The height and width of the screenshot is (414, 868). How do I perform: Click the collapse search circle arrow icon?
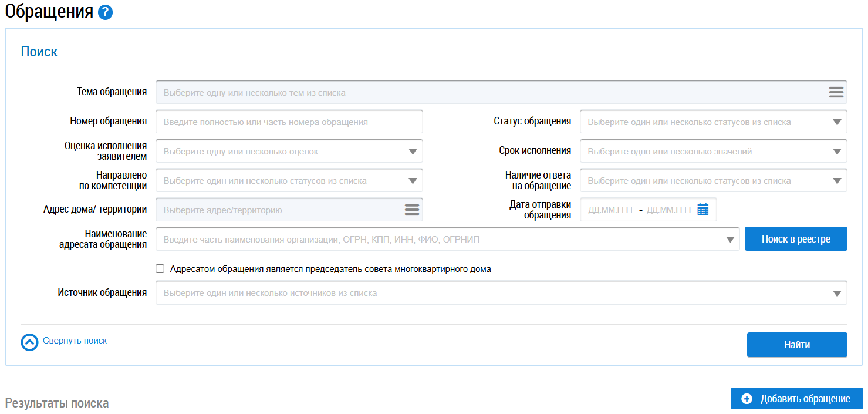pos(29,342)
